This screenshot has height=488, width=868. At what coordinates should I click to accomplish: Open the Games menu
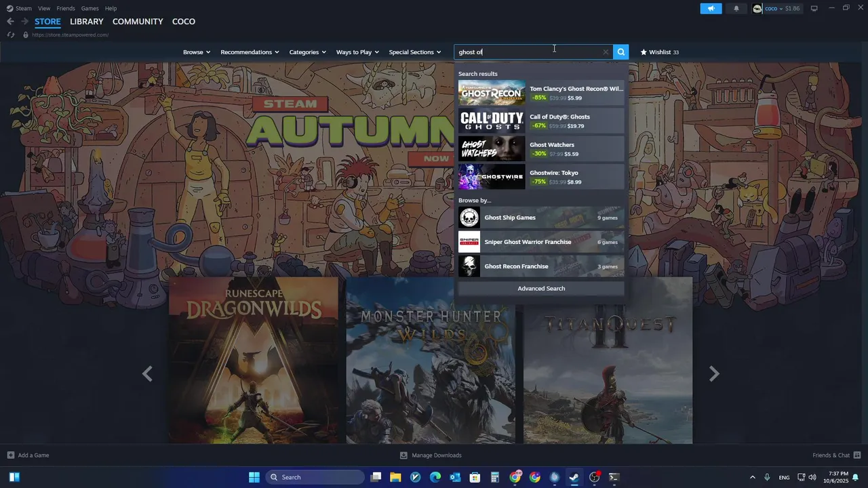[x=90, y=8]
